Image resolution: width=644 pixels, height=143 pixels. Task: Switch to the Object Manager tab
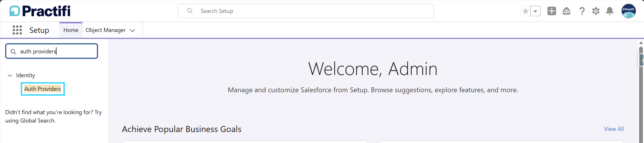coord(106,30)
